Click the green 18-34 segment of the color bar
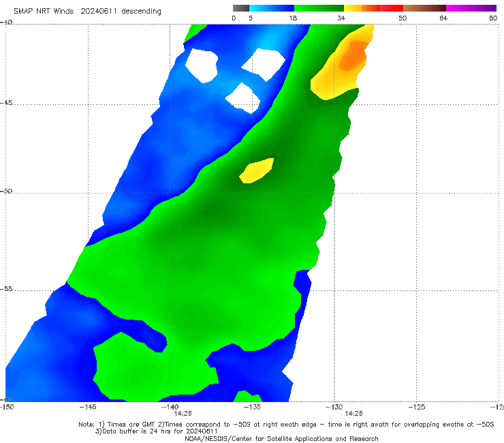Viewport: 504px width, 443px height. [x=319, y=8]
